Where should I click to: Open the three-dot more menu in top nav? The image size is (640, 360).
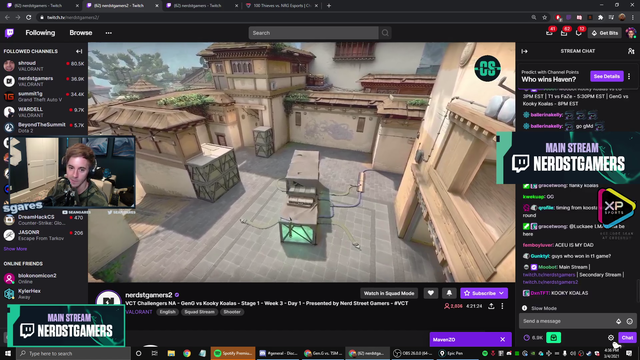coord(109,33)
